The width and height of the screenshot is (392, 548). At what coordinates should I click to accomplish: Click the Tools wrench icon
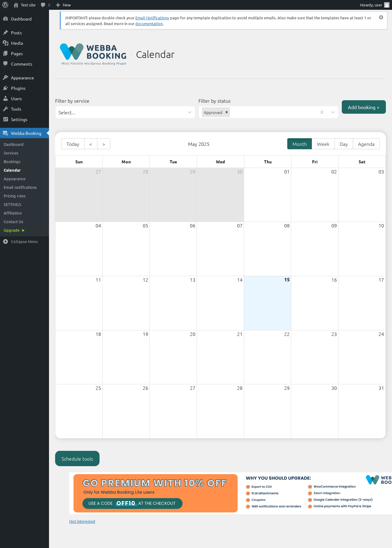[6, 109]
